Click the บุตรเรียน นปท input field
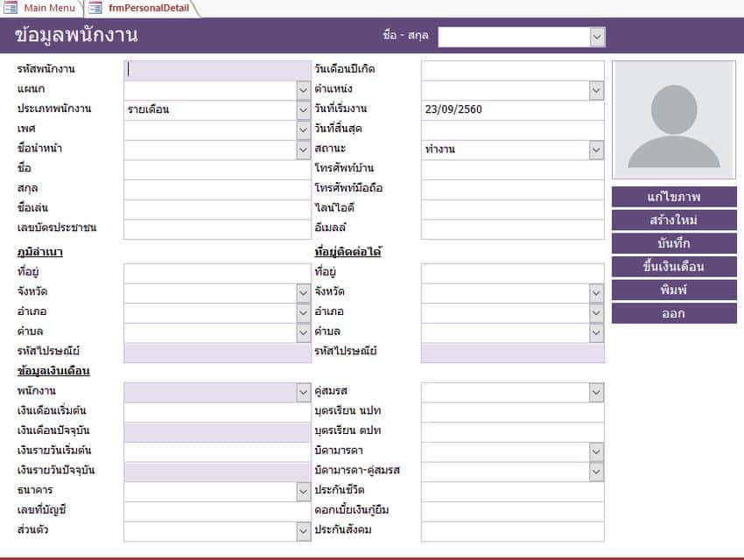744x560 pixels. coord(512,412)
